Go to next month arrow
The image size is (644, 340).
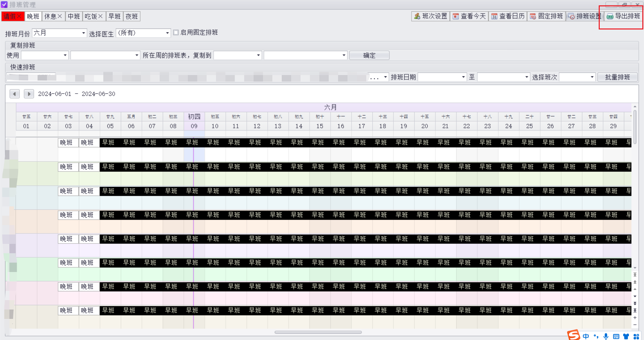pyautogui.click(x=29, y=94)
